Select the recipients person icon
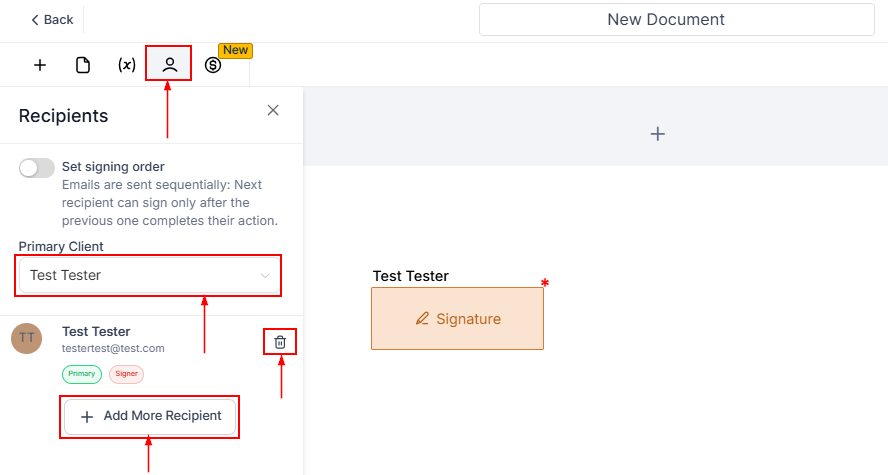The image size is (888, 475). (x=169, y=65)
